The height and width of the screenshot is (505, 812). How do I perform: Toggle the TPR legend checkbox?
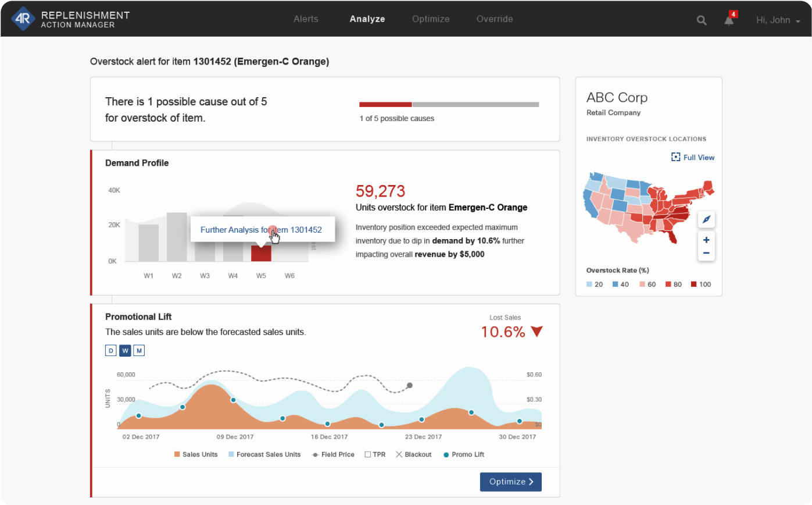367,454
